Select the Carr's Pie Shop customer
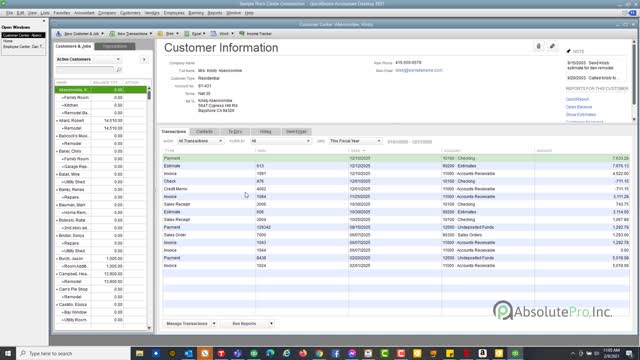This screenshot has height=360, width=640. [100, 289]
